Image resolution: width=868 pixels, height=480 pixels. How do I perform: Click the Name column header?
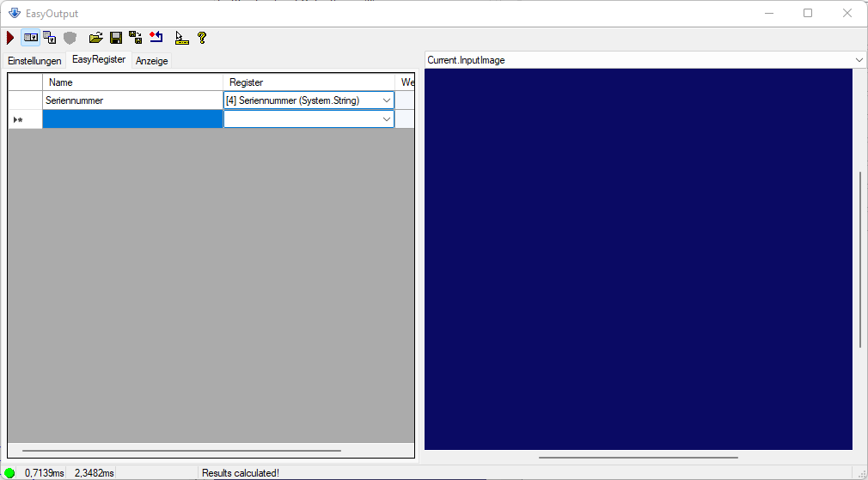132,82
